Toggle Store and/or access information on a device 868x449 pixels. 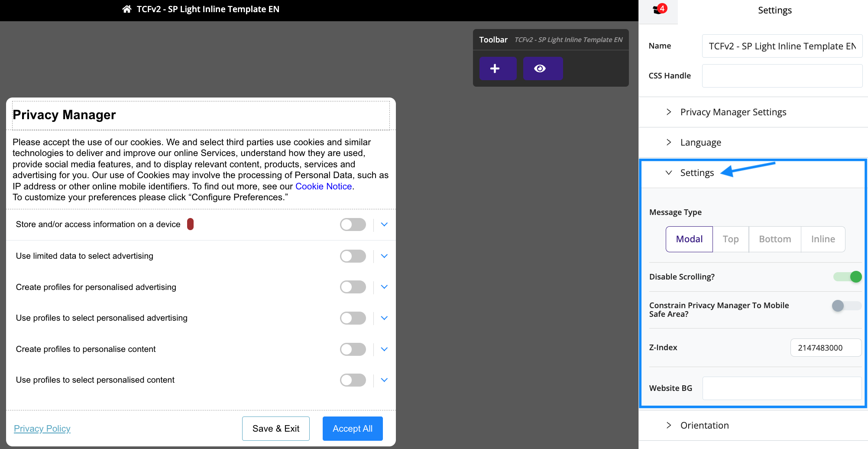353,224
